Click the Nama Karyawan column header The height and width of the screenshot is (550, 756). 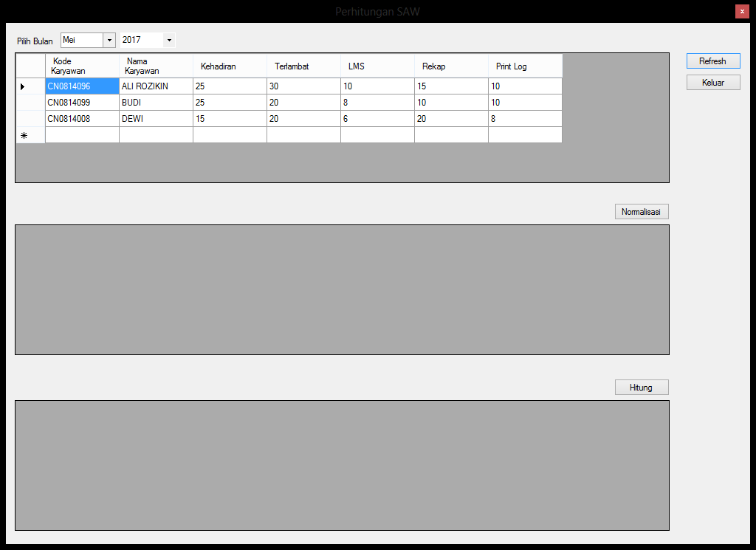156,66
